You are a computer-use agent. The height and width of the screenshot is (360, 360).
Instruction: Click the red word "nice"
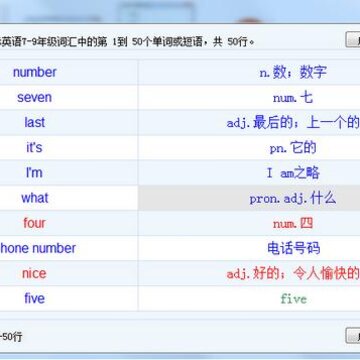point(35,273)
